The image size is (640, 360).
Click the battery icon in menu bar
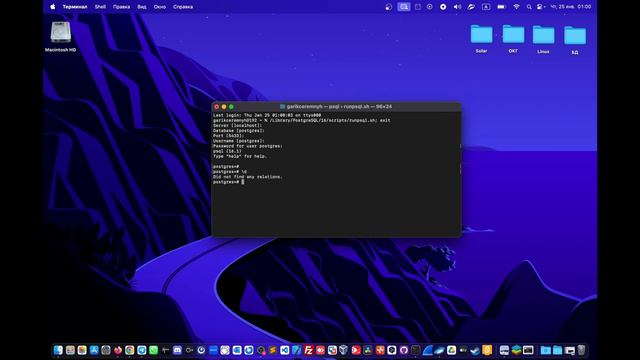click(x=501, y=7)
